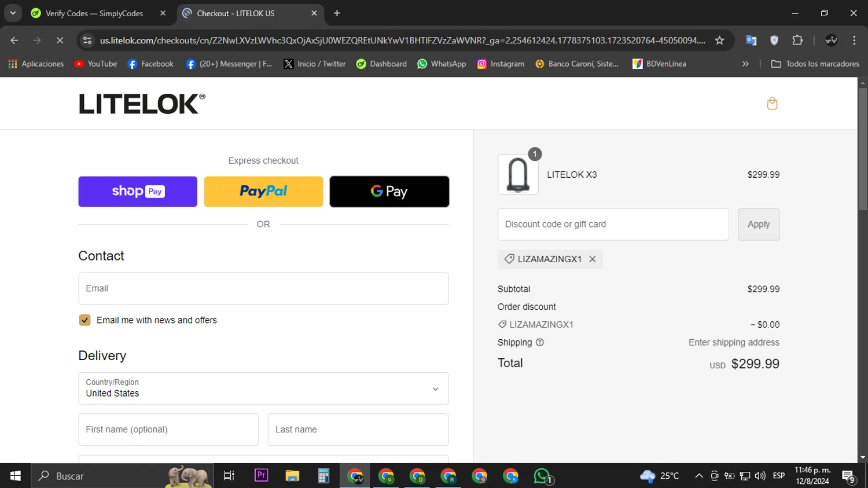Pay with the Shop Pay button

point(138,192)
